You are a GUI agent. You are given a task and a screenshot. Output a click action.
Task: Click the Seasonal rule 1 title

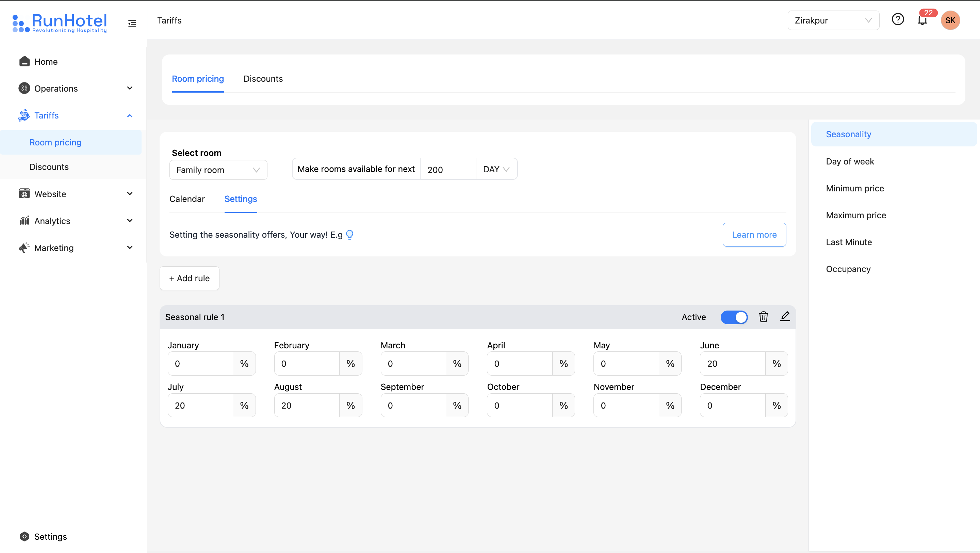[x=195, y=317]
